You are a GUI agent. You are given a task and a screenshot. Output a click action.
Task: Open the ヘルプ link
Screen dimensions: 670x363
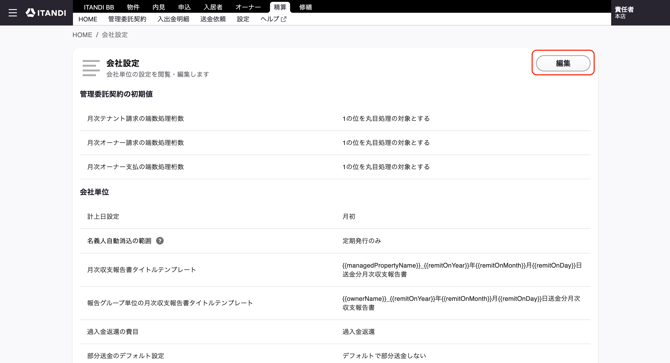(x=273, y=19)
